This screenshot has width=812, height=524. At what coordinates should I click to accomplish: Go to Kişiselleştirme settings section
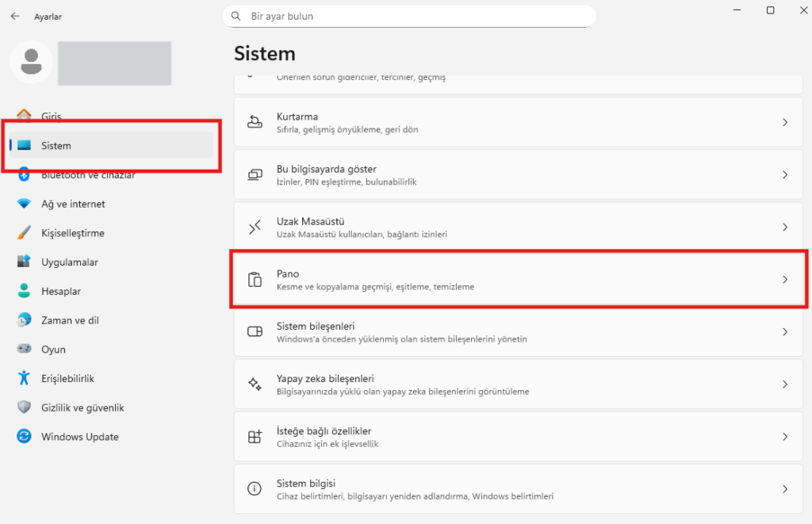click(x=73, y=233)
